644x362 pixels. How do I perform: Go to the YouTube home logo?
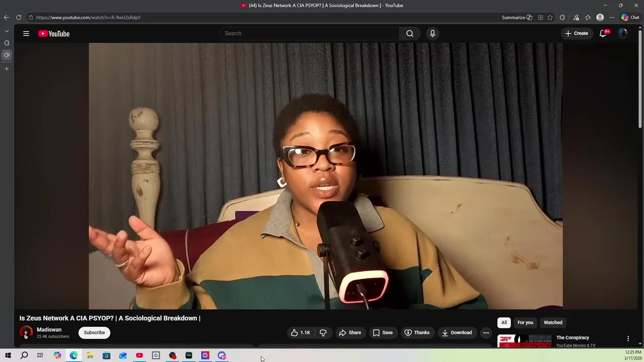click(x=54, y=34)
